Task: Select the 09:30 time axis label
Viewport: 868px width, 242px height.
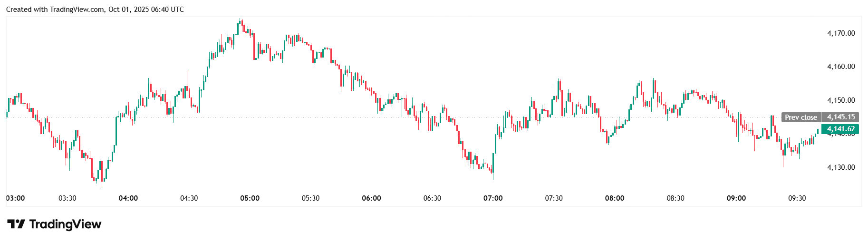Action: point(797,198)
